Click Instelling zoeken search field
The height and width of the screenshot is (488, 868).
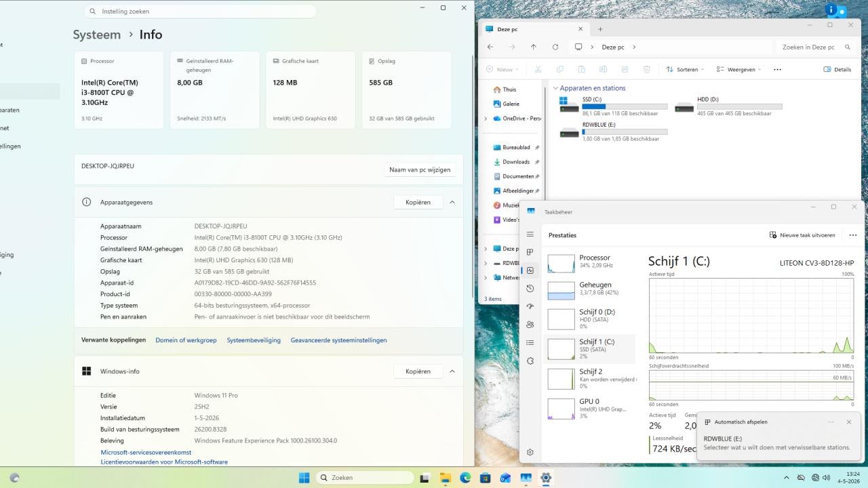tap(201, 12)
